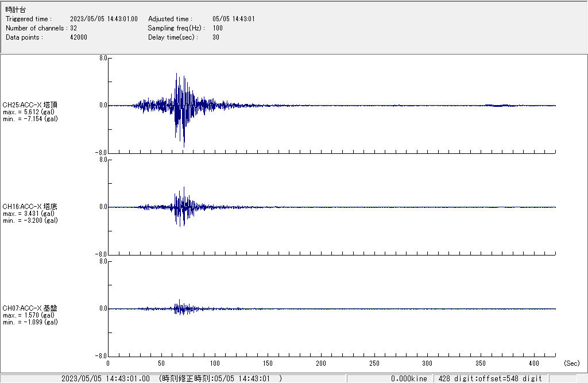Select the CH07:ACC-X 基盤 channel label
The width and height of the screenshot is (588, 383).
click(x=30, y=308)
